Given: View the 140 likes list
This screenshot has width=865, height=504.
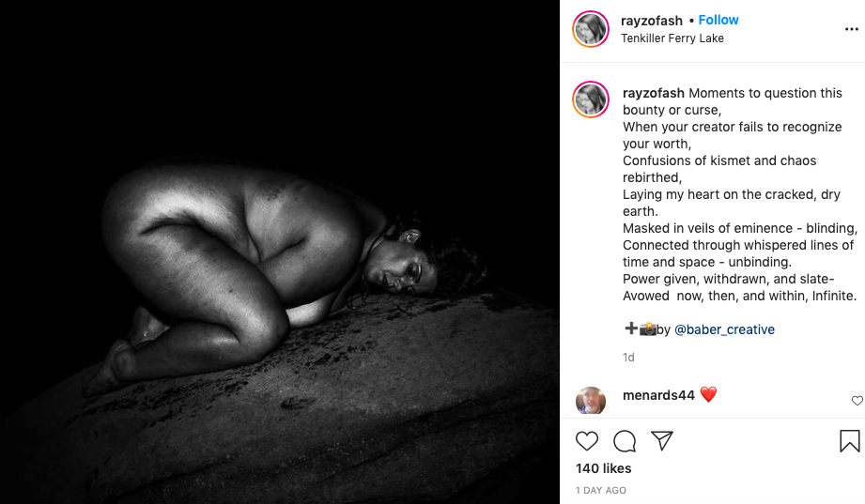Looking at the screenshot, I should pos(604,468).
